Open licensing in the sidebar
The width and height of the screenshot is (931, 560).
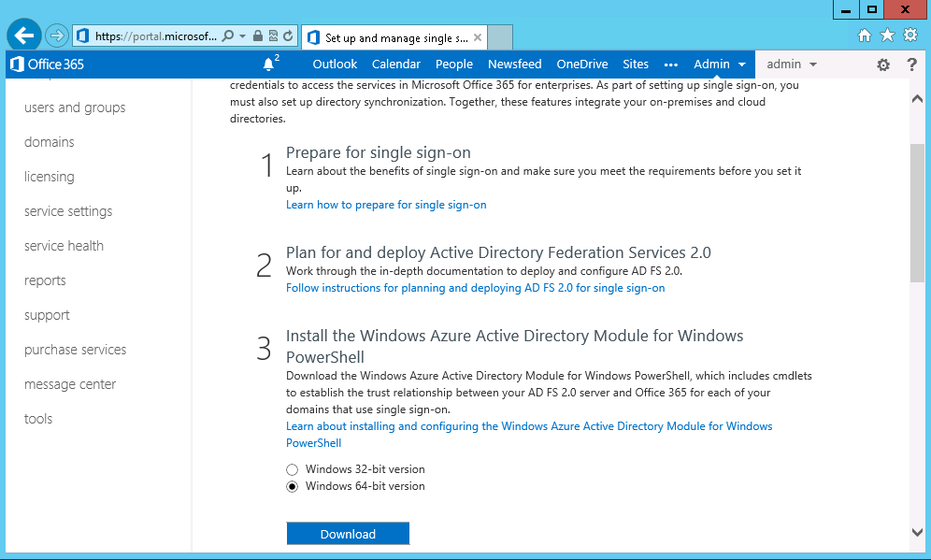pos(50,177)
